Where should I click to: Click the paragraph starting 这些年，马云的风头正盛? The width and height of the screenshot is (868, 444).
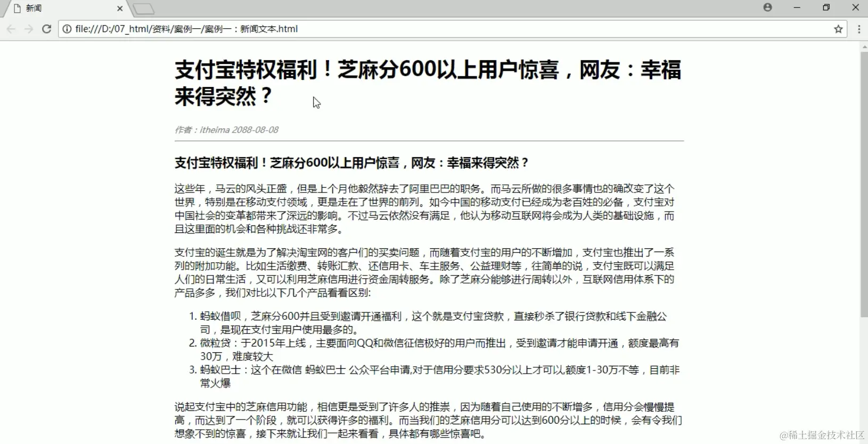tap(424, 209)
